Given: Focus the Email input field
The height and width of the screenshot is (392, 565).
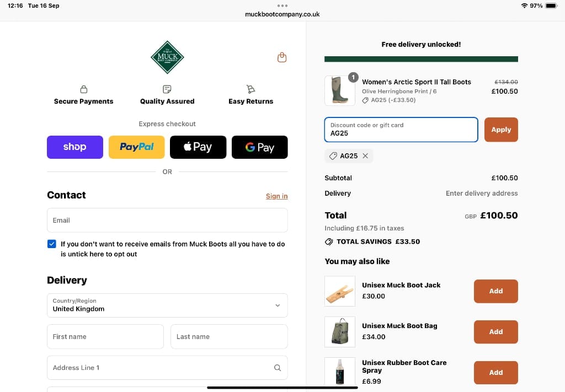Looking at the screenshot, I should [167, 221].
